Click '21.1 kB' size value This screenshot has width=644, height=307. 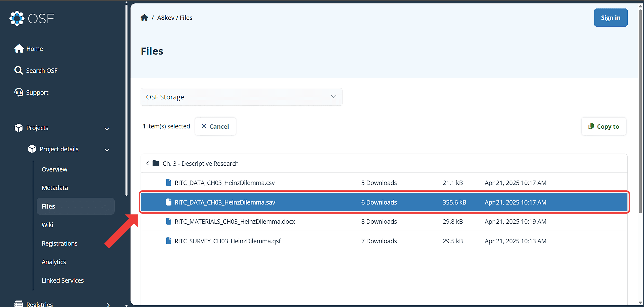[x=452, y=183]
